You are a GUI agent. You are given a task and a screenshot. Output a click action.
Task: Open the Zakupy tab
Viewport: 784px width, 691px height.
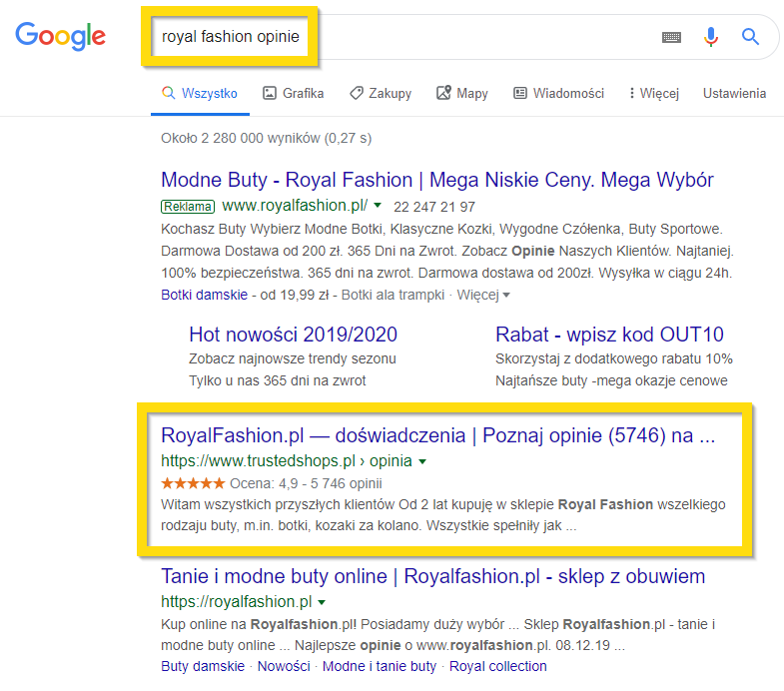[x=381, y=94]
